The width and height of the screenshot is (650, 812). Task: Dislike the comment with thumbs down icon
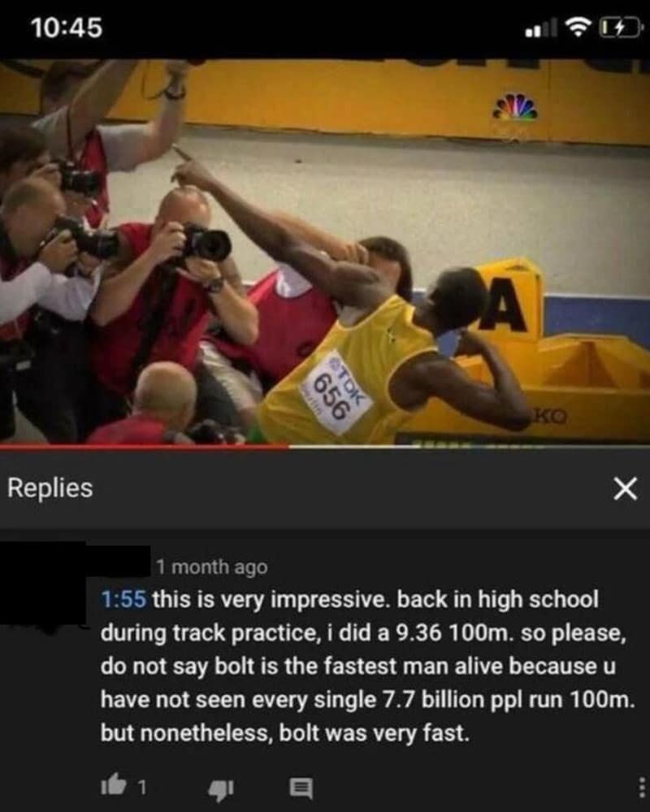click(221, 789)
